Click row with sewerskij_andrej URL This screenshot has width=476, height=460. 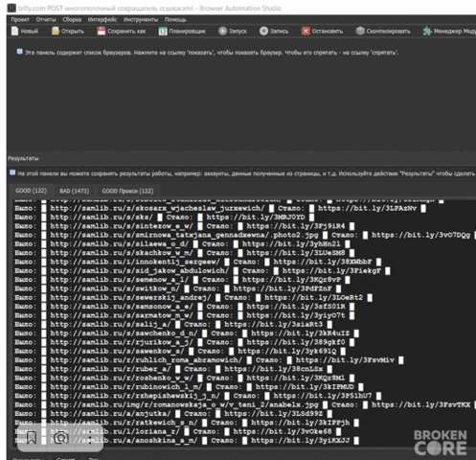[193, 298]
